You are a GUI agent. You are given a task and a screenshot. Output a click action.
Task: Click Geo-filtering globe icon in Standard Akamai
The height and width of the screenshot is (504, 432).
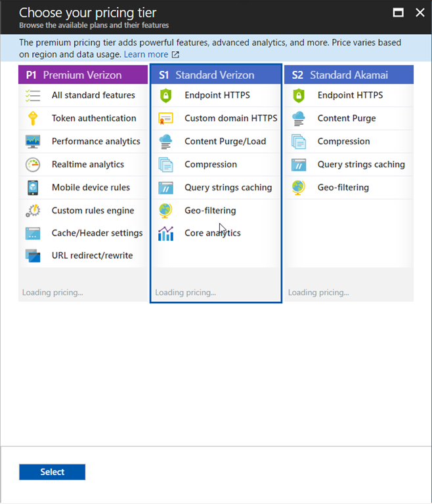point(299,188)
